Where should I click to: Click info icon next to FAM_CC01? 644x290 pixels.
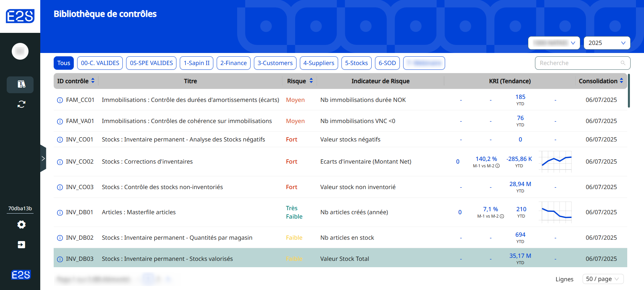60,100
